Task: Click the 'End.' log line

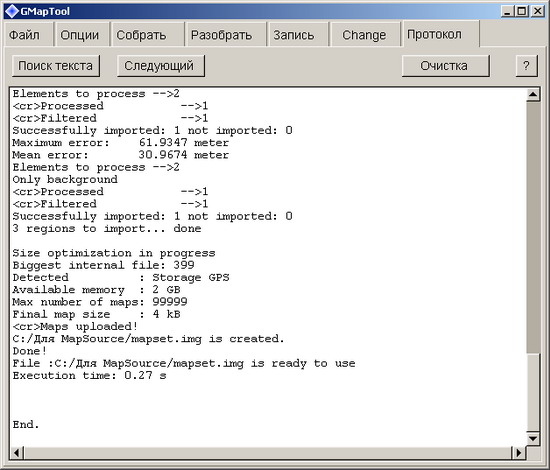Action: point(26,424)
